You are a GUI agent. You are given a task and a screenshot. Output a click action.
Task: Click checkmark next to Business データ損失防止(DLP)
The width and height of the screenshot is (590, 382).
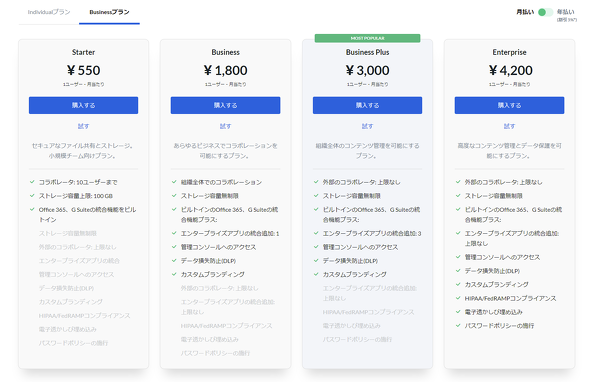click(174, 260)
